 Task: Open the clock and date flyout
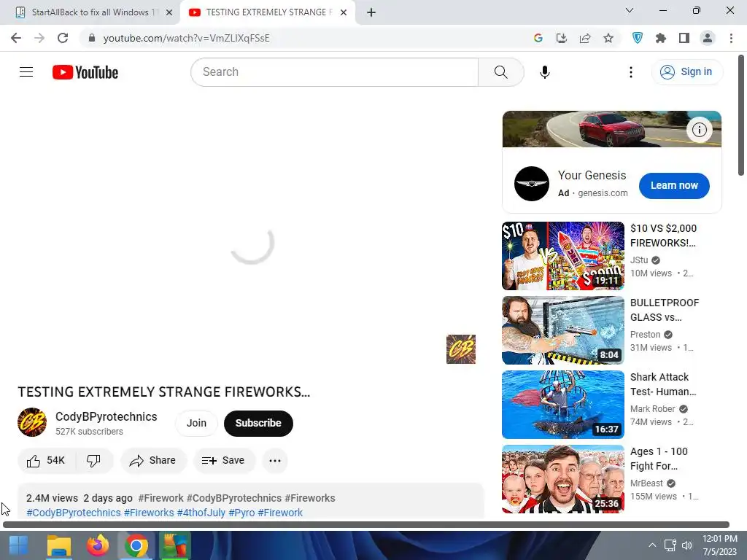point(720,545)
